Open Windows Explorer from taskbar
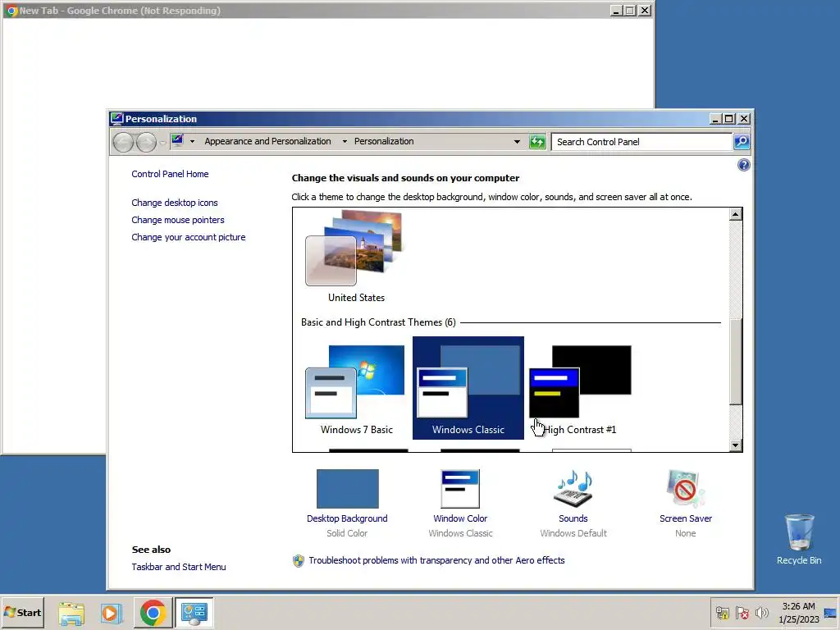Viewport: 840px width, 630px height. tap(71, 613)
